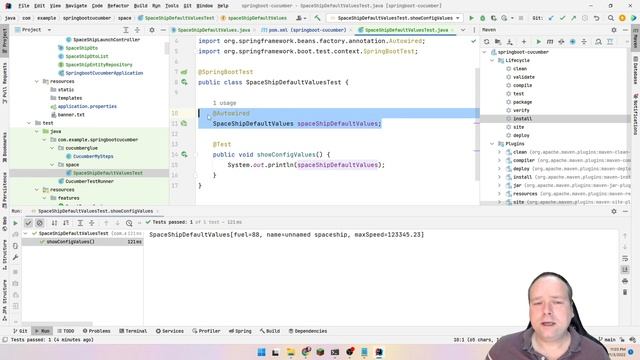Open the Windows Start menu
The width and height of the screenshot is (640, 360).
click(x=261, y=352)
